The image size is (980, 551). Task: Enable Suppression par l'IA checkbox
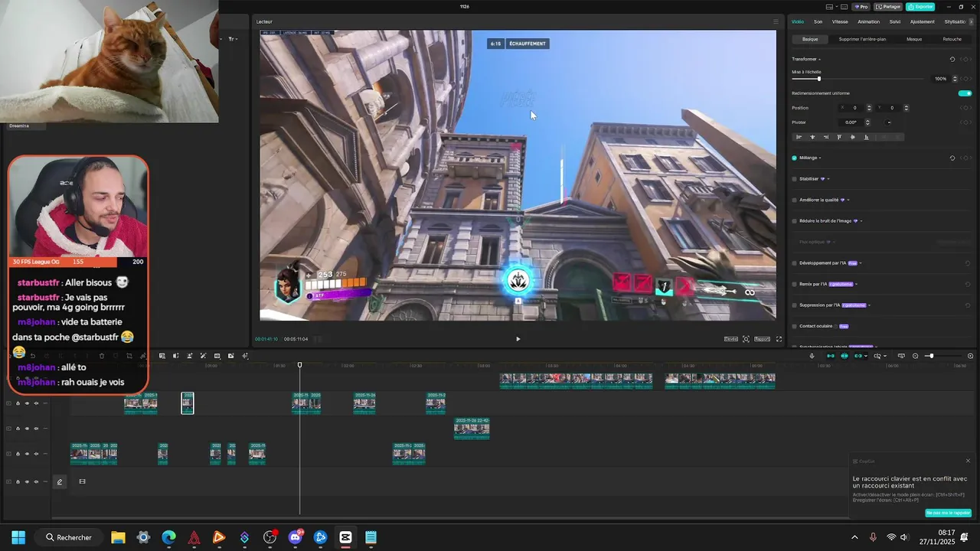(795, 305)
